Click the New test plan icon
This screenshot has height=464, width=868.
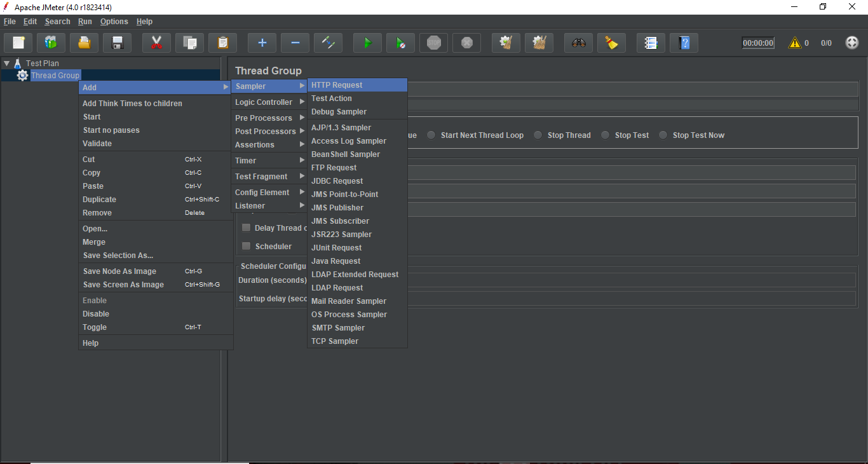[18, 43]
